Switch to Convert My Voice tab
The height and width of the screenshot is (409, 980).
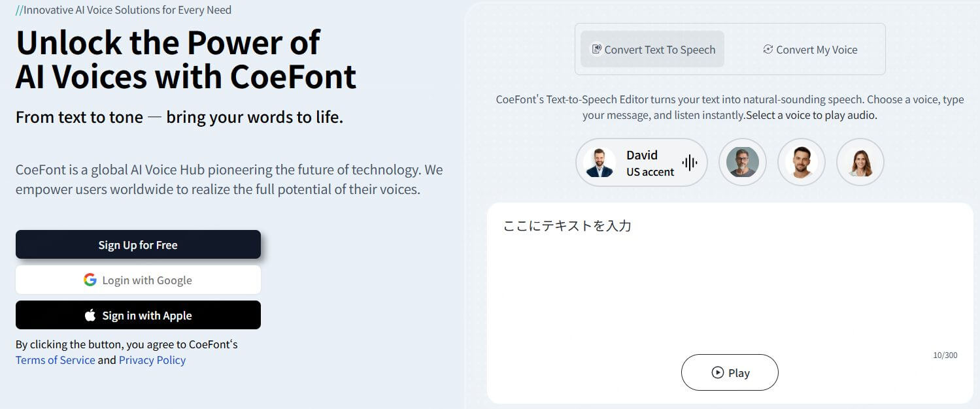click(810, 50)
